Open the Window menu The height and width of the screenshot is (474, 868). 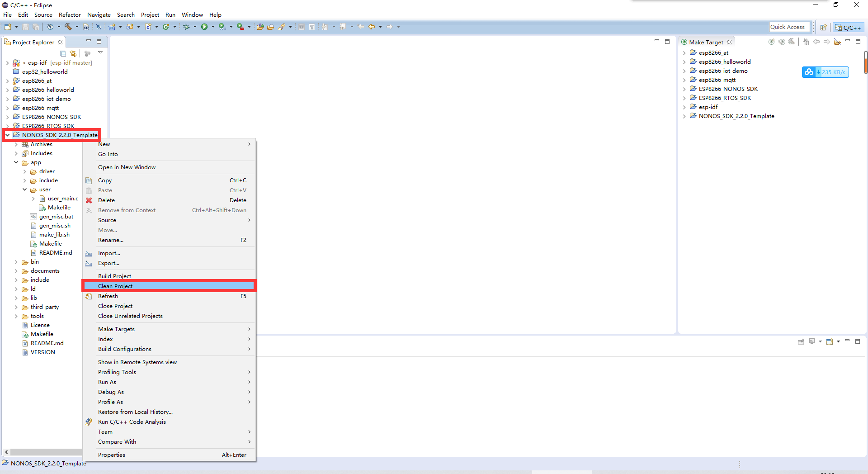192,14
